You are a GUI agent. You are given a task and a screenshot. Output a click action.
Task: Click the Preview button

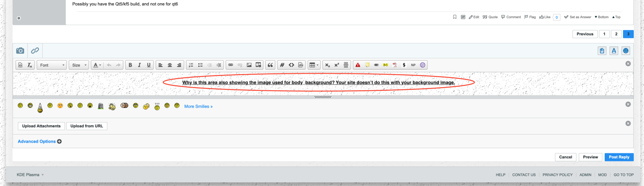point(590,157)
